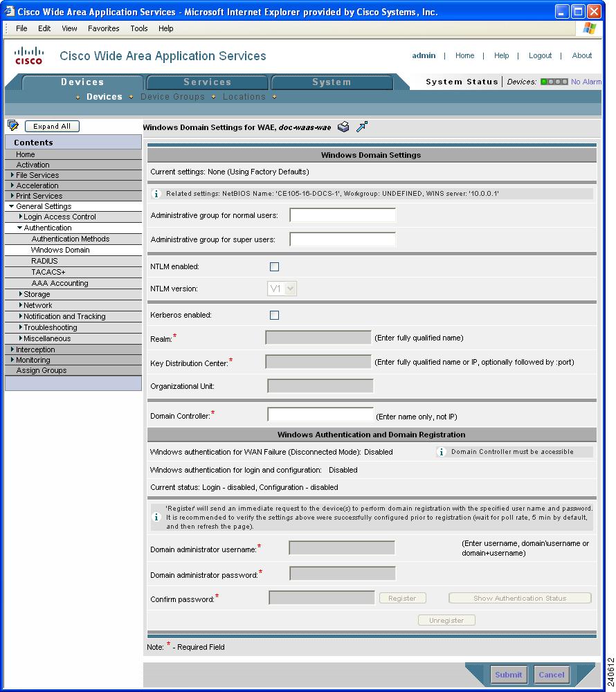Click the Internet Explorer page icon in title bar

click(9, 11)
